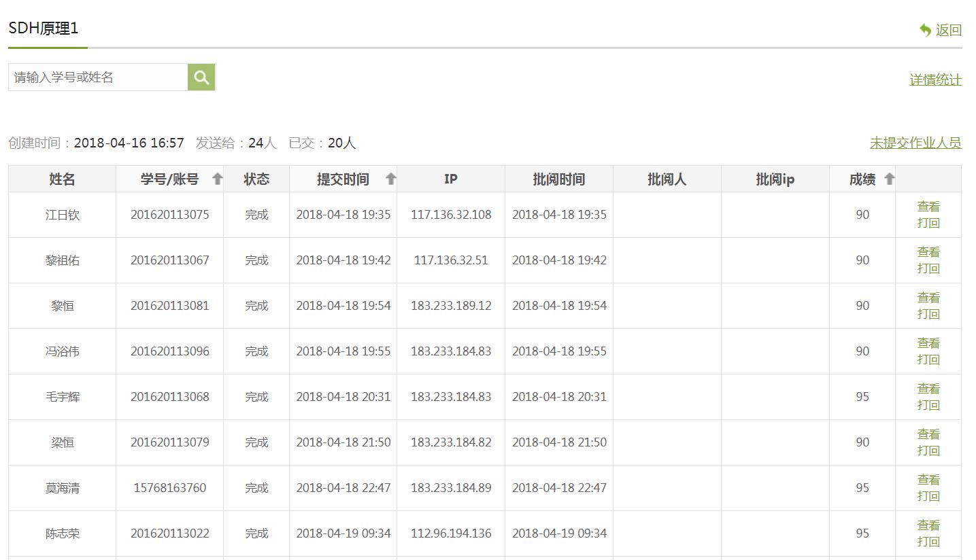Click 打回 for 冯浴伟

click(928, 360)
